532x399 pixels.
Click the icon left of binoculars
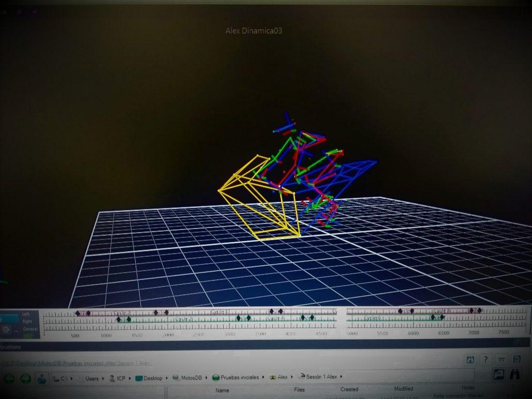pyautogui.click(x=498, y=374)
